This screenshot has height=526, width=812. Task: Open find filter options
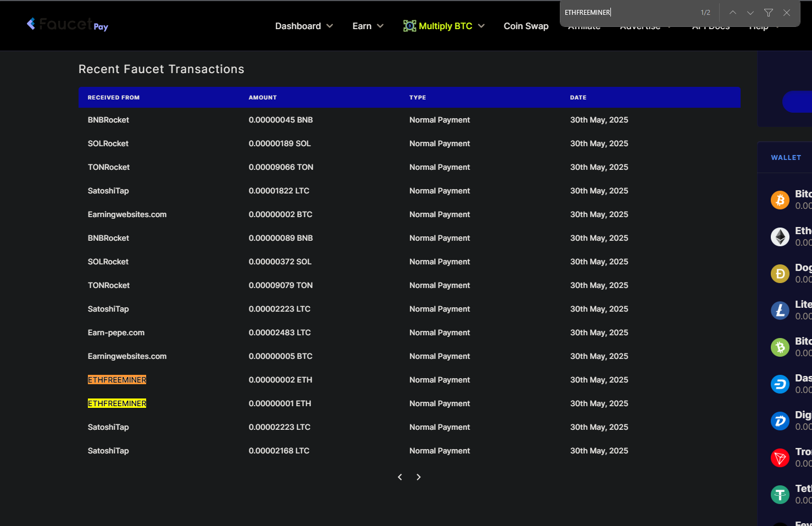coord(769,12)
